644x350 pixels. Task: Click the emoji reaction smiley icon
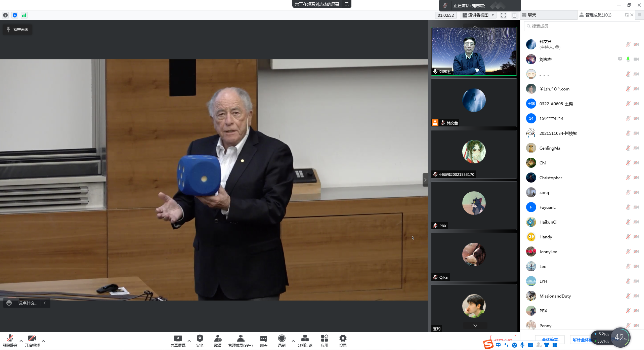coord(9,303)
